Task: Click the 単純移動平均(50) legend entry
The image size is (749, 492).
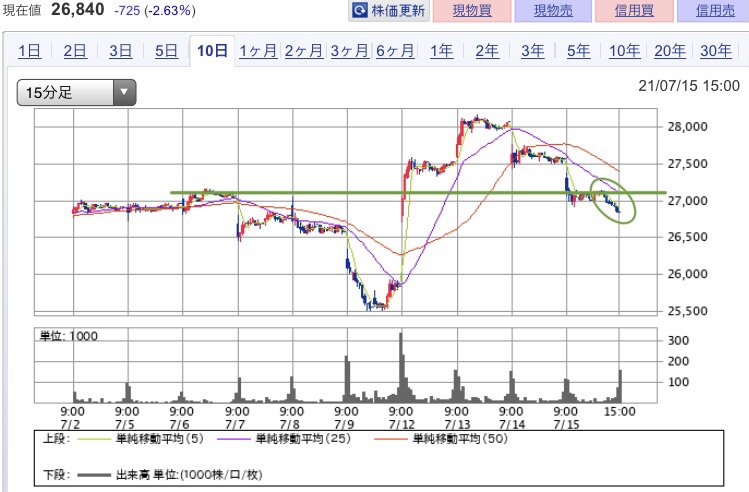Action: (441, 439)
